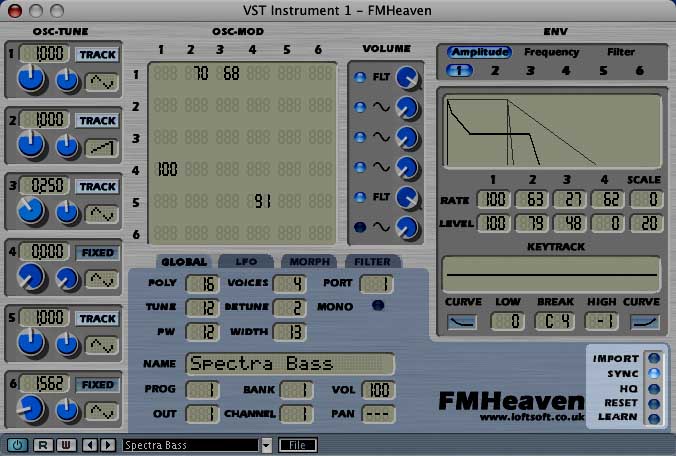Image resolution: width=676 pixels, height=456 pixels.
Task: Toggle oscillator 4 FIXED mode button
Action: coord(98,253)
